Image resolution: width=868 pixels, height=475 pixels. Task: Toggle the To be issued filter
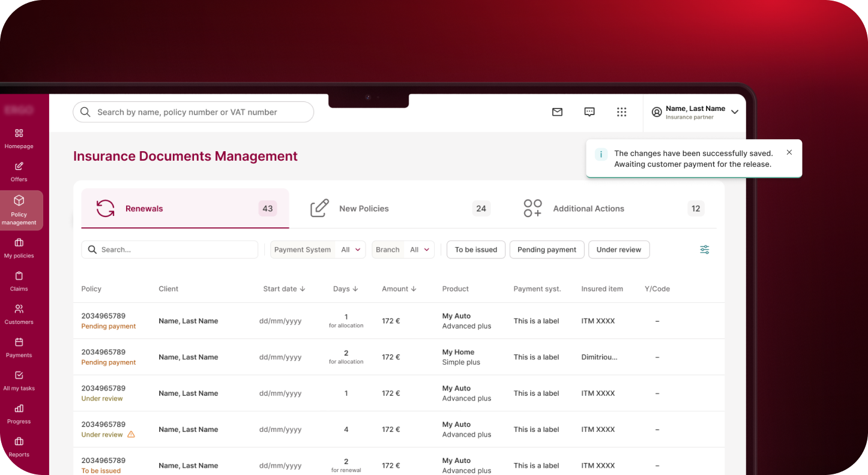[x=475, y=249]
